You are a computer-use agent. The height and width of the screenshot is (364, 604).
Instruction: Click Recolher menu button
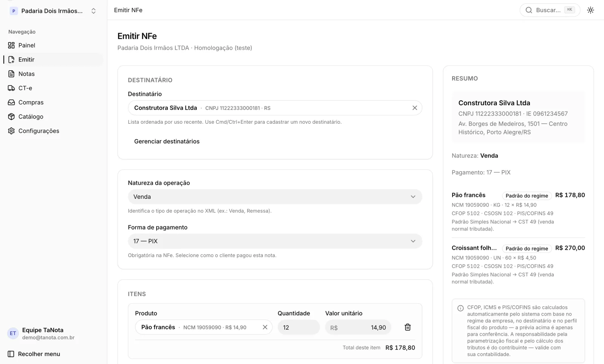[x=34, y=354]
